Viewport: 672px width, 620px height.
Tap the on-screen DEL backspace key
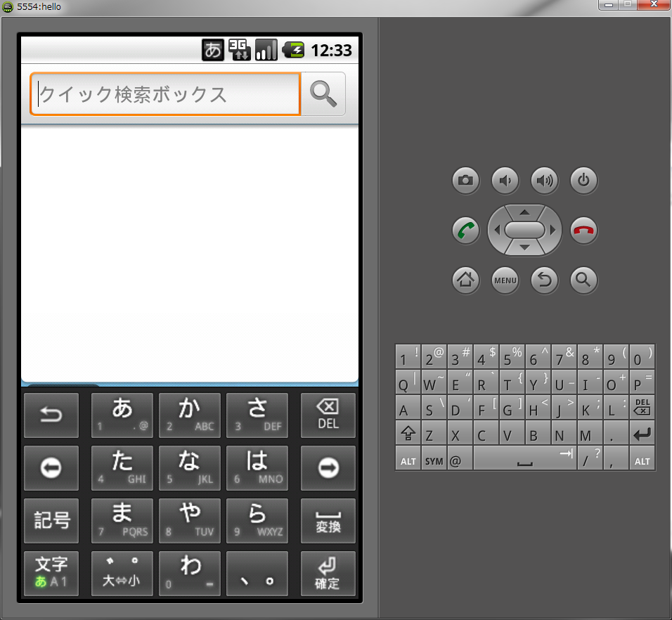328,415
